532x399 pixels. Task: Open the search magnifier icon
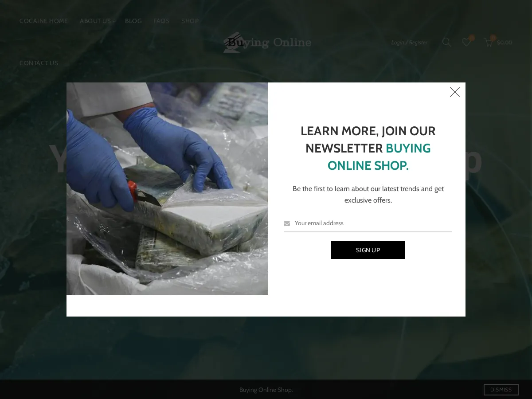pos(446,42)
